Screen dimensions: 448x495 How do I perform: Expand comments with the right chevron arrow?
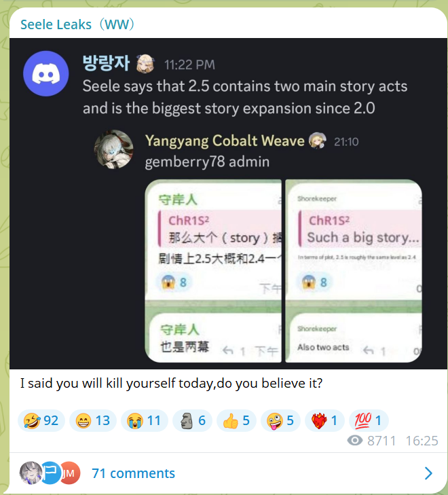[428, 473]
